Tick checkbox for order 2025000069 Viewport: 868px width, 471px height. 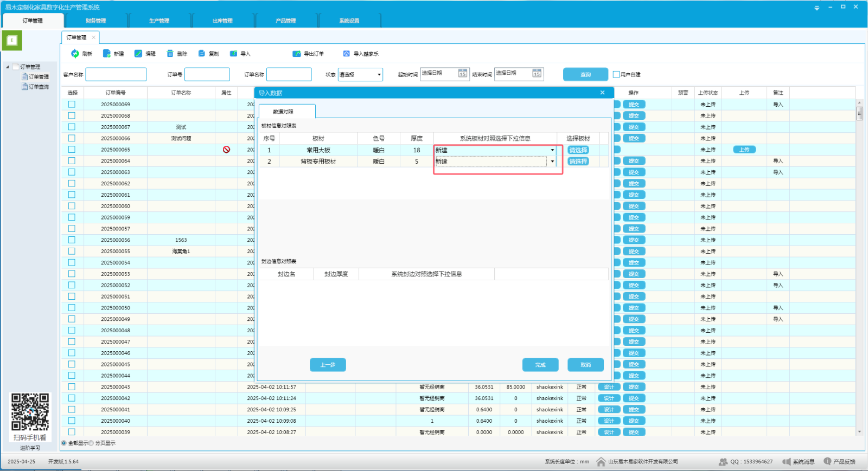72,104
